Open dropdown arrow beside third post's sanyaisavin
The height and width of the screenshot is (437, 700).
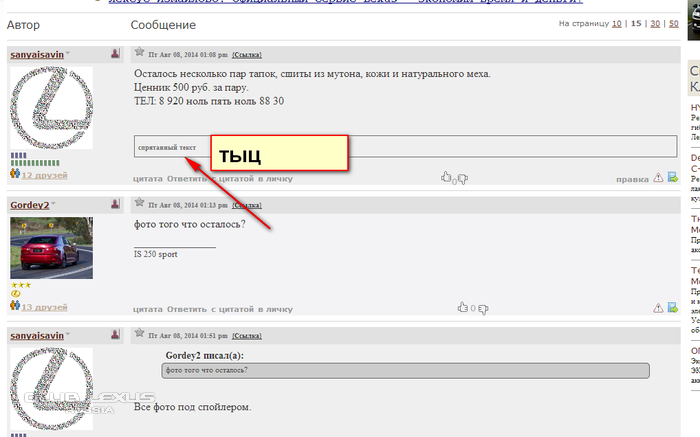(x=68, y=334)
